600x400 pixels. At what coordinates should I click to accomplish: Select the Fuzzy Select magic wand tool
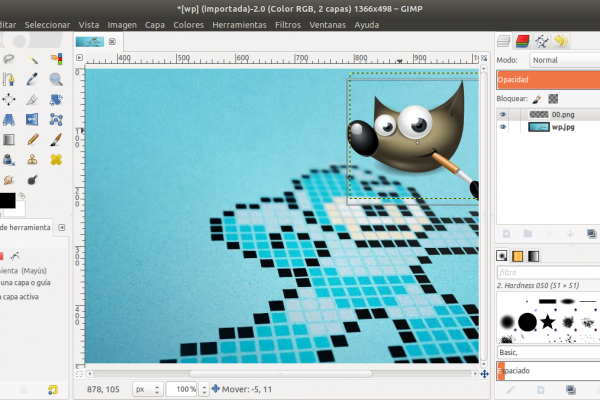point(33,59)
